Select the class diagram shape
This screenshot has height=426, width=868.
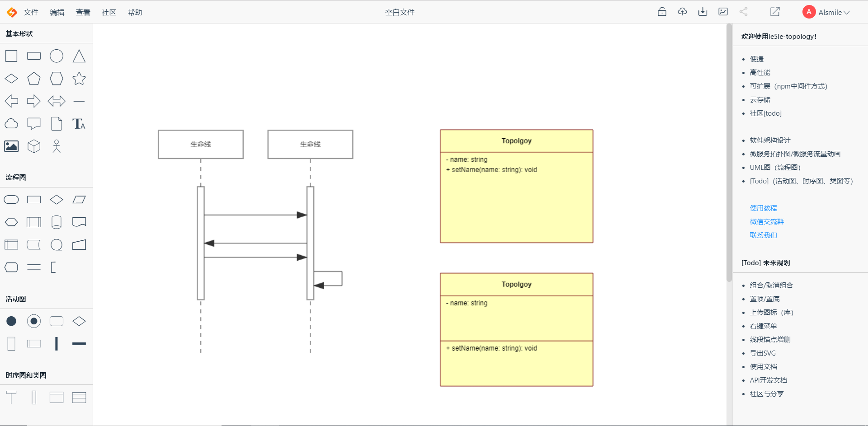(x=79, y=398)
